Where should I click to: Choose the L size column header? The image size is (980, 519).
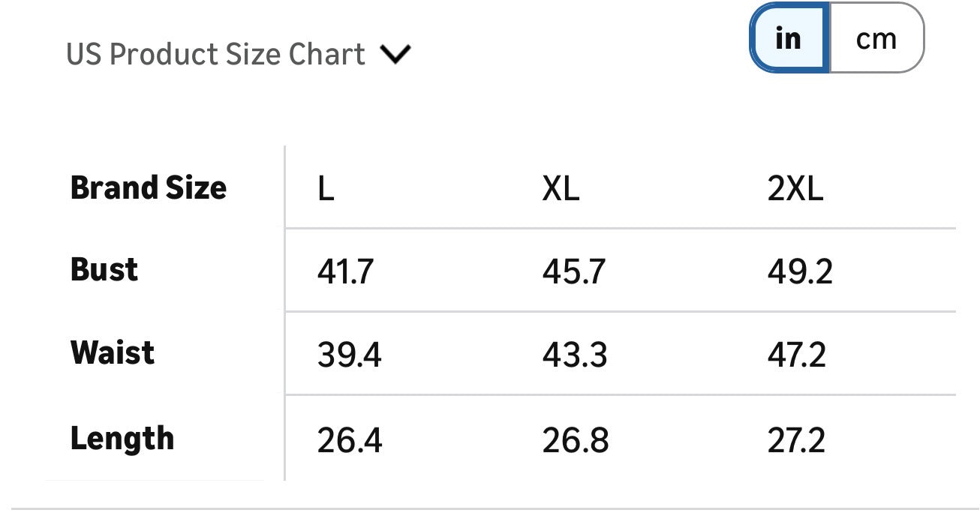[326, 190]
